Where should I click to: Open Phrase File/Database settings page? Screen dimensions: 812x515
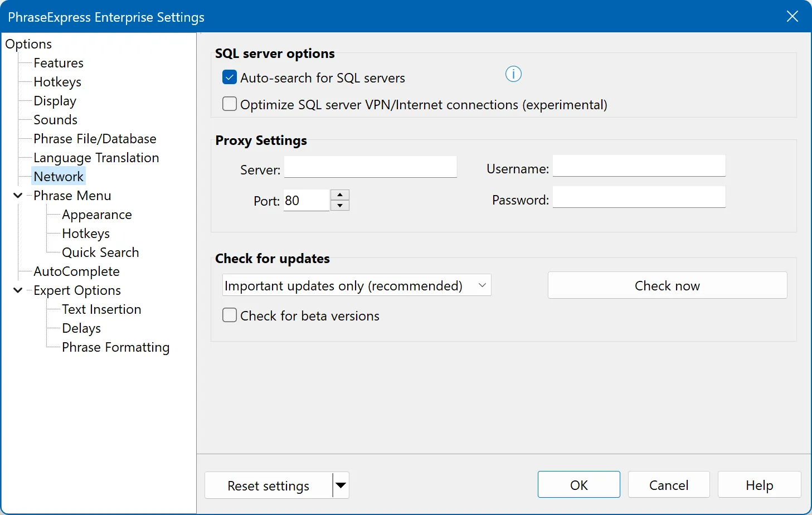[95, 139]
